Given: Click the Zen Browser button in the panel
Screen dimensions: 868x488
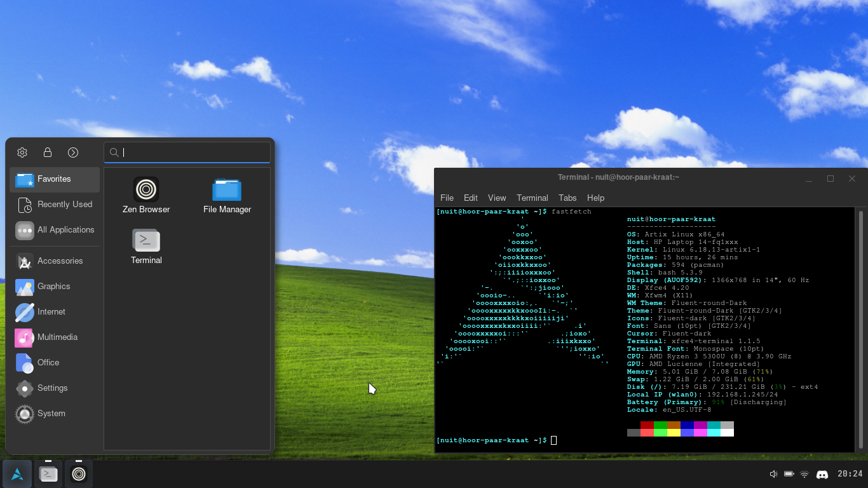Looking at the screenshot, I should click(x=79, y=474).
